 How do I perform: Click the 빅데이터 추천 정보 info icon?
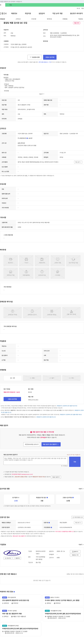point(14,592)
